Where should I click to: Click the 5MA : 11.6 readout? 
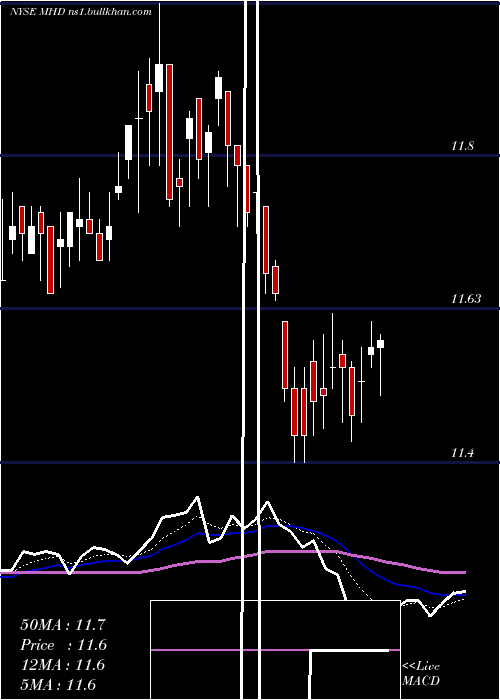[58, 685]
